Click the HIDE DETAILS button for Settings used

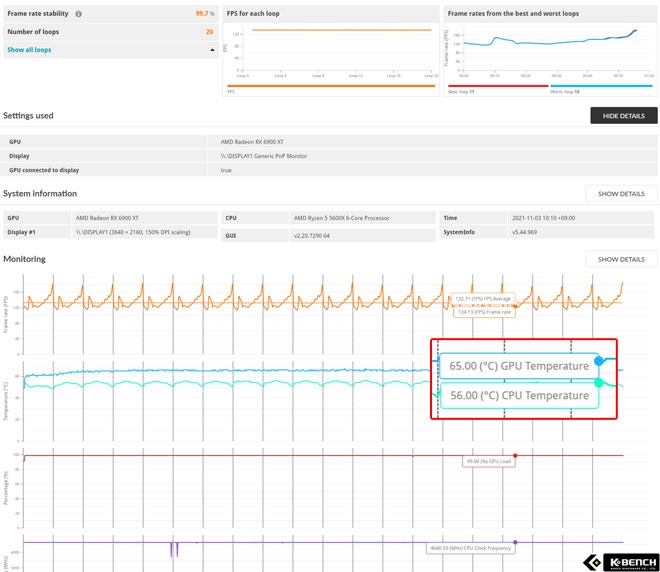pyautogui.click(x=623, y=116)
